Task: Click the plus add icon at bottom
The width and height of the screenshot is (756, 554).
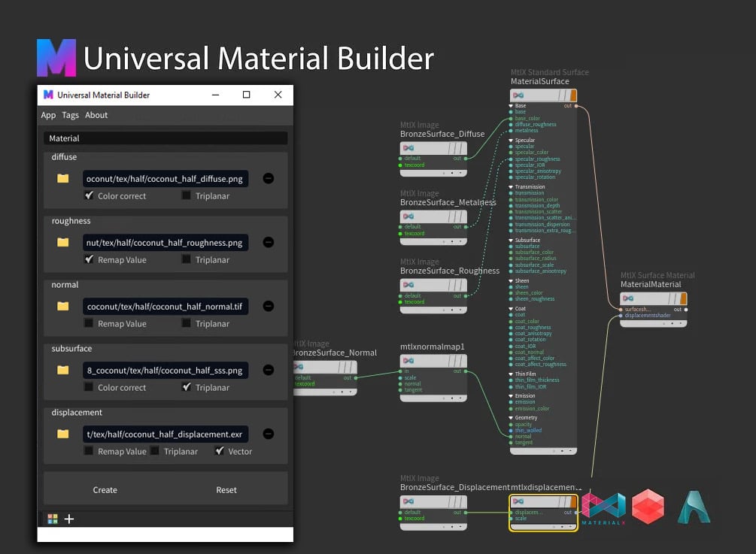Action: coord(69,519)
